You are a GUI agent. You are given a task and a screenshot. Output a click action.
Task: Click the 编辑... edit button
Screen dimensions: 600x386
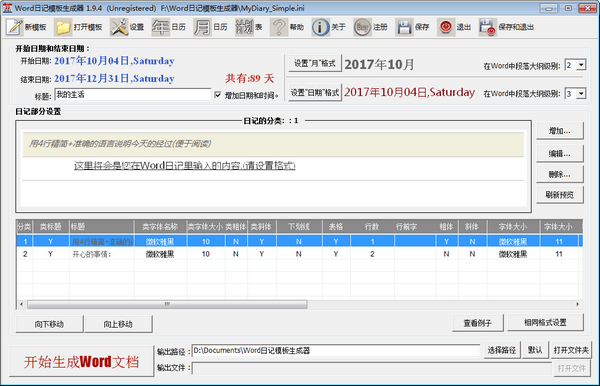pyautogui.click(x=559, y=153)
